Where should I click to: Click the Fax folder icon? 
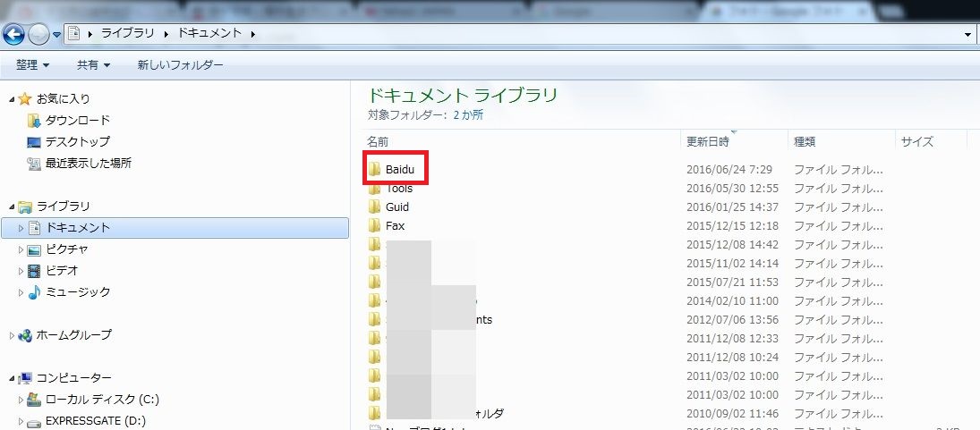click(x=374, y=225)
